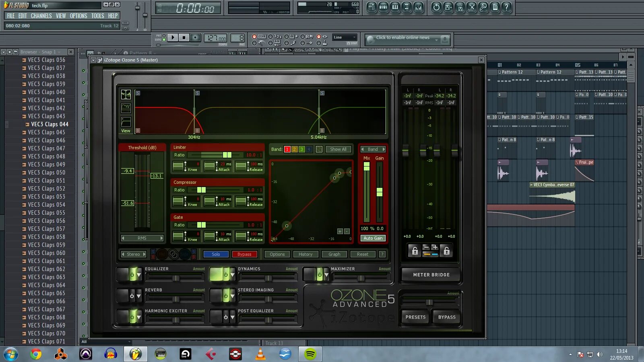This screenshot has height=362, width=644.
Task: Click the one-click recording microphone icon
Action: pos(483,7)
